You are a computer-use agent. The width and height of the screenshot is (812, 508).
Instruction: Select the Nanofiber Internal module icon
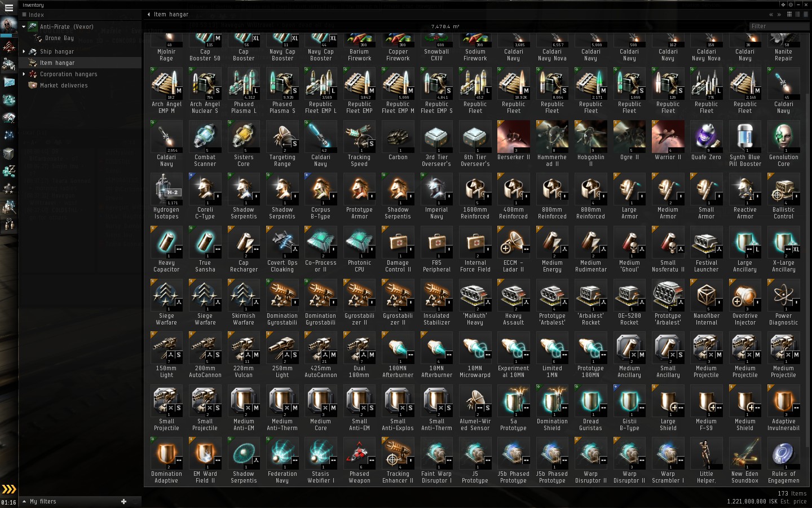[706, 295]
